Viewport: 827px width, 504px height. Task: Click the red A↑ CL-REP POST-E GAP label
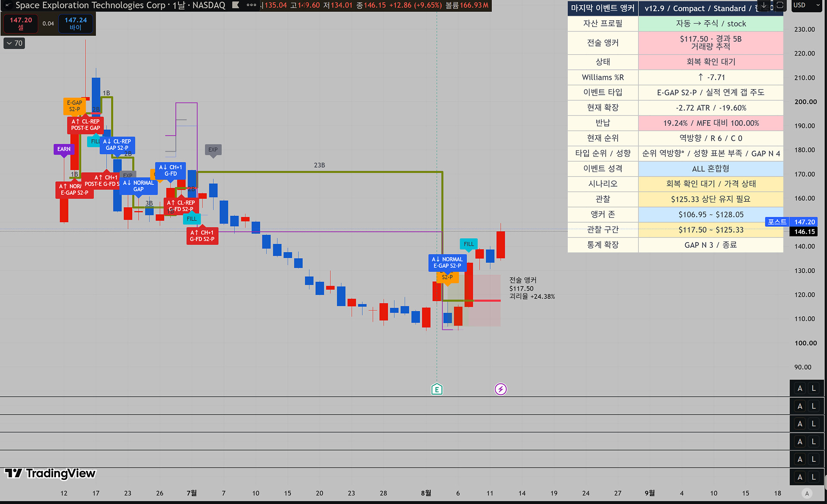click(85, 125)
